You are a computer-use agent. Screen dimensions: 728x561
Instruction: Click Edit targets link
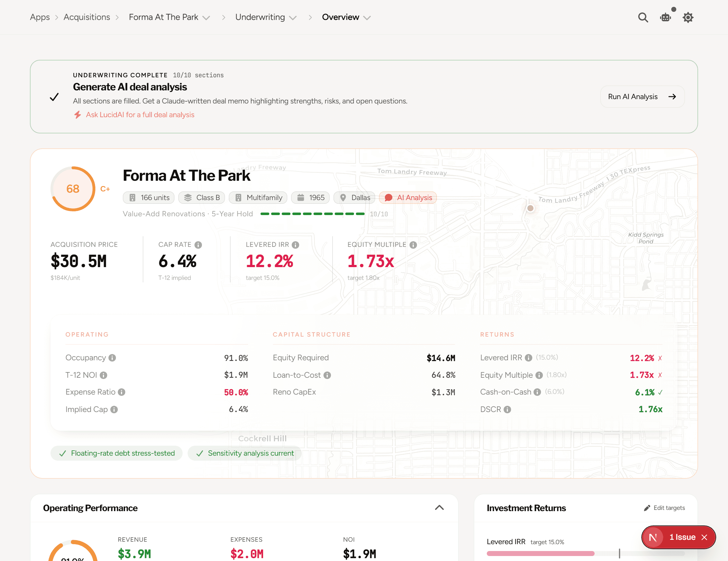(664, 508)
